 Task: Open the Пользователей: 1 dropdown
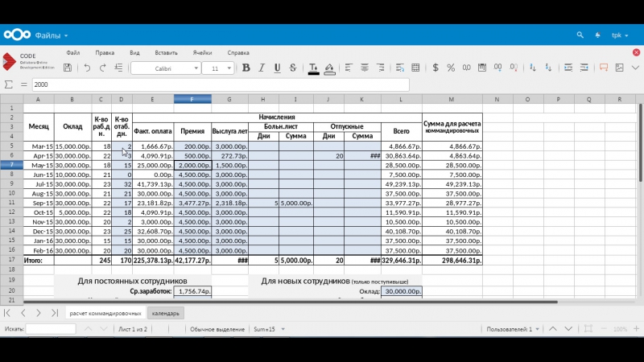coord(513,329)
